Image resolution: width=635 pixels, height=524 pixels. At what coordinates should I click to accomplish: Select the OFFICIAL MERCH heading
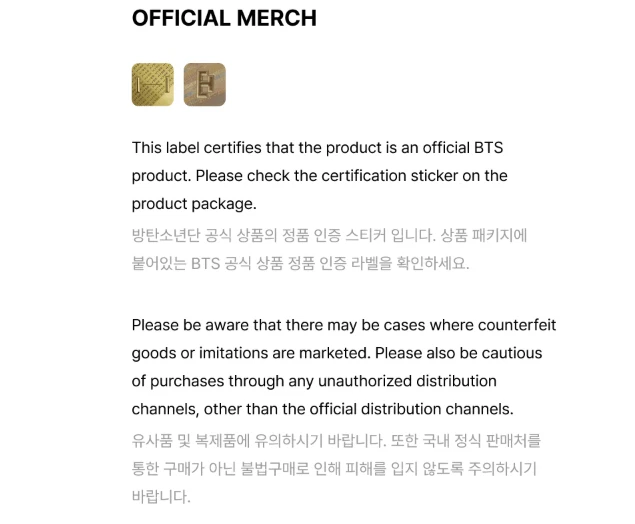tap(224, 18)
